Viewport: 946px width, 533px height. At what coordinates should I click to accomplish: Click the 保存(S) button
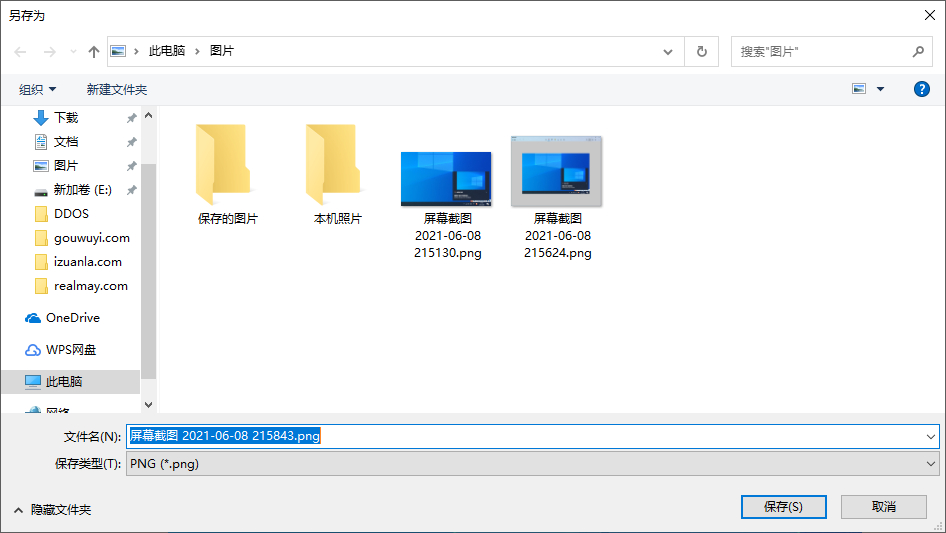[x=783, y=506]
